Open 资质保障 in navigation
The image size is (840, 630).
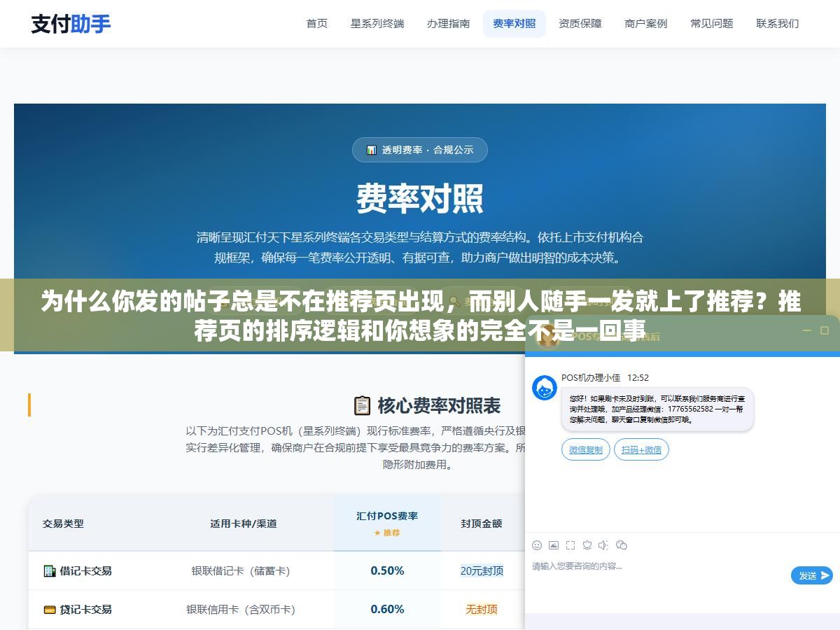pos(580,23)
